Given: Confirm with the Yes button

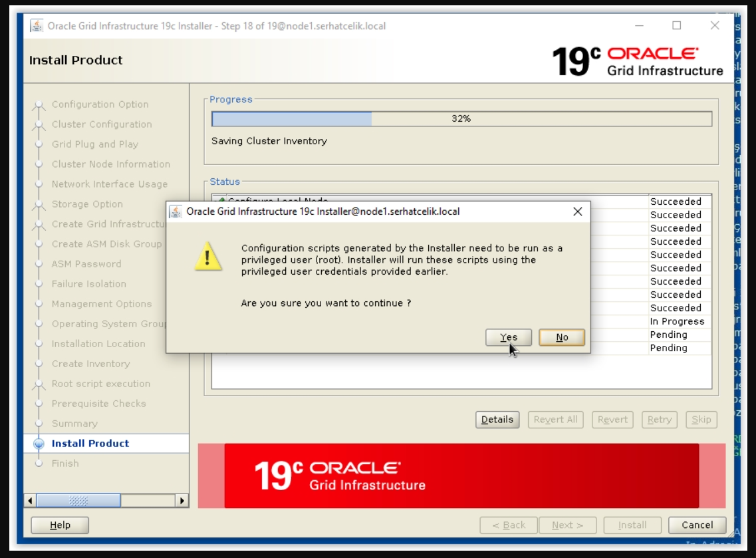Looking at the screenshot, I should click(x=508, y=337).
